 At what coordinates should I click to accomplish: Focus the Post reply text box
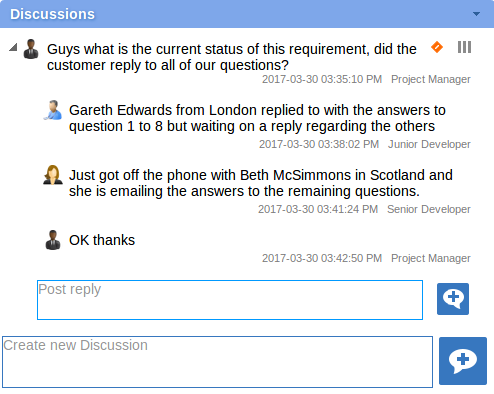[x=230, y=300]
